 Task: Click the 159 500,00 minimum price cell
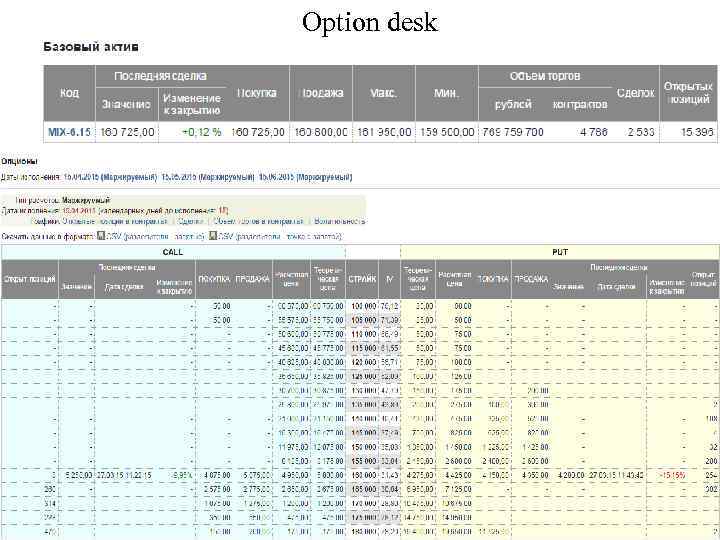447,132
